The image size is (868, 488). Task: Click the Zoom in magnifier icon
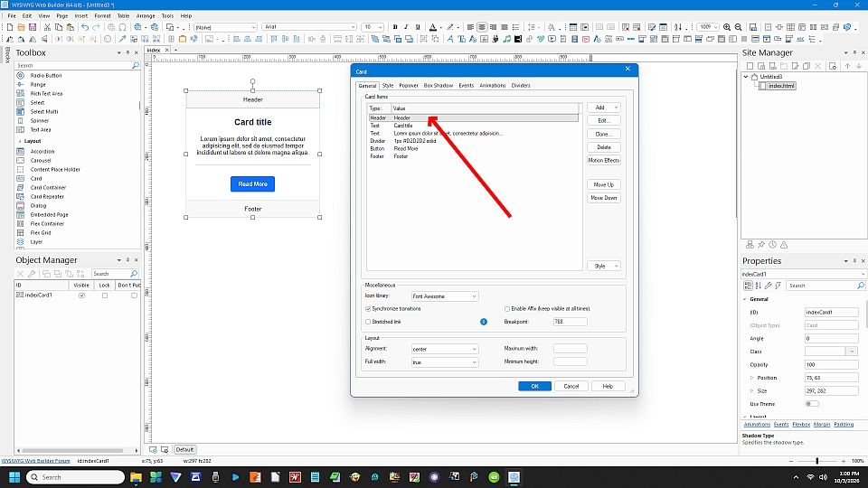pos(727,27)
